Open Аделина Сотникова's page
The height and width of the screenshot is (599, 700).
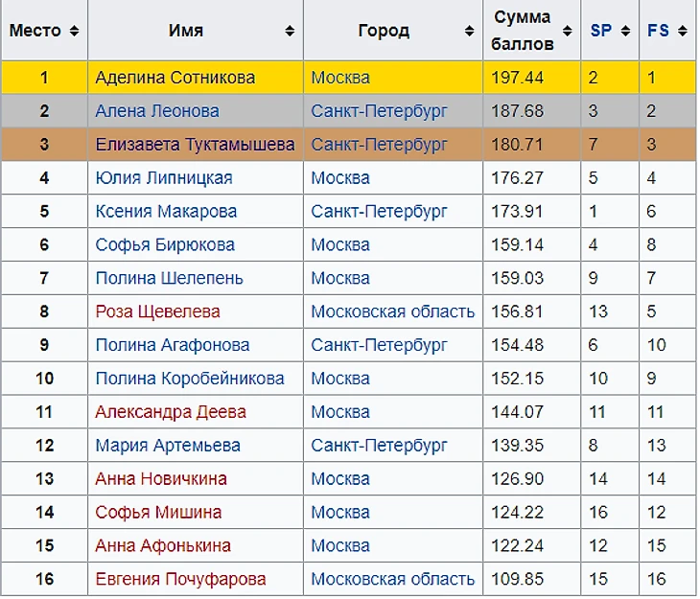(175, 78)
